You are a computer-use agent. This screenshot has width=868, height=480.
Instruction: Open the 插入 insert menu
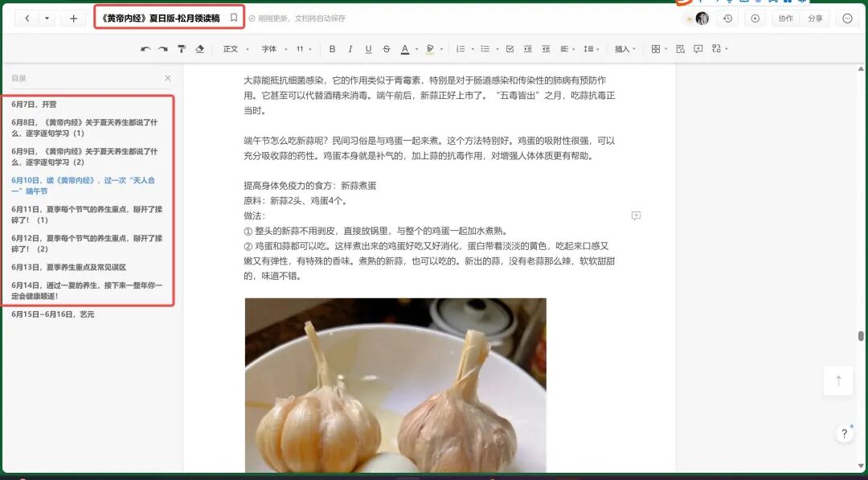[x=625, y=49]
